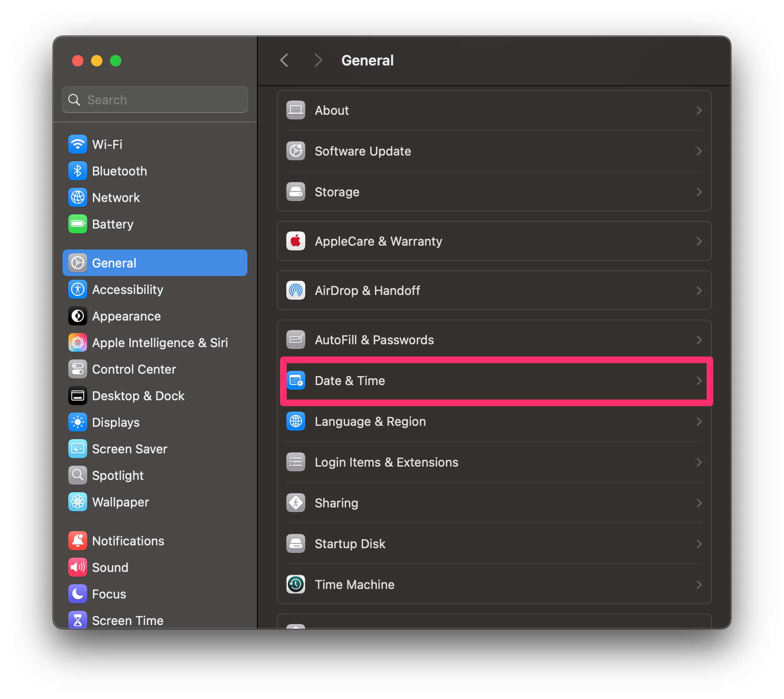The height and width of the screenshot is (699, 784).
Task: Click the Wallpaper flower icon
Action: [78, 502]
